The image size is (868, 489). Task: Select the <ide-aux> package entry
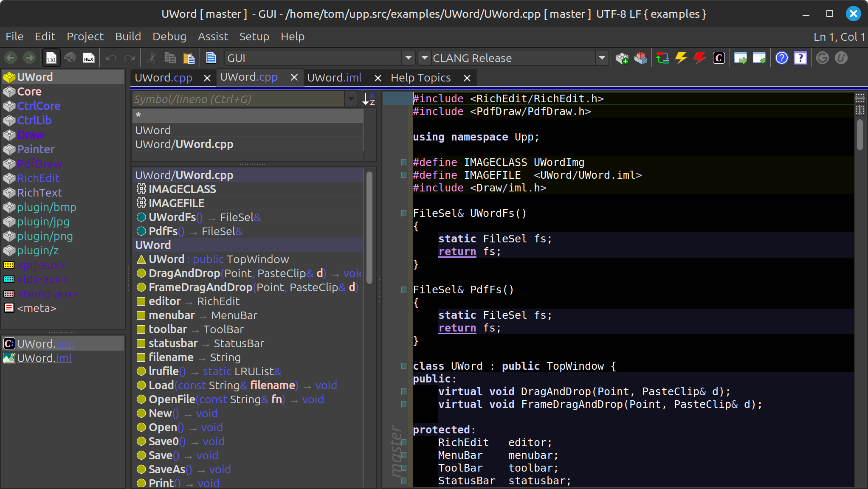(x=63, y=279)
